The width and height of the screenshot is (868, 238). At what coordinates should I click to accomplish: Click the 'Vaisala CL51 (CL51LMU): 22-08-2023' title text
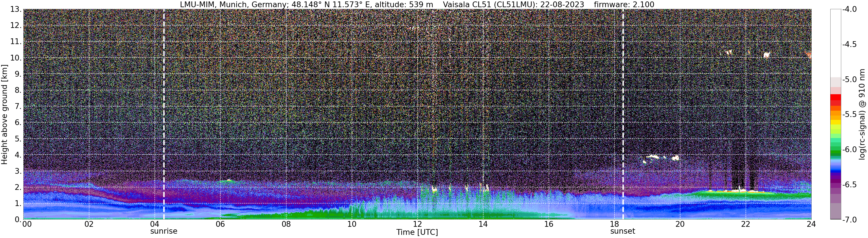(x=513, y=4)
